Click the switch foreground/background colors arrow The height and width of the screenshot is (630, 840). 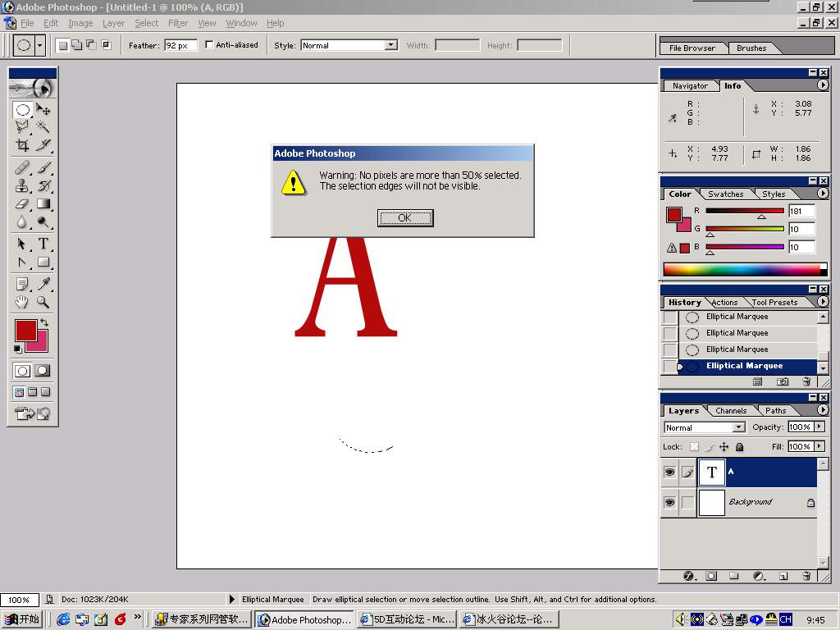(44, 322)
